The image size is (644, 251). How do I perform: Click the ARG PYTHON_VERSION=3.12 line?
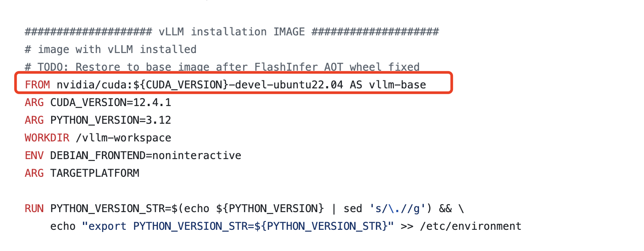coord(98,120)
